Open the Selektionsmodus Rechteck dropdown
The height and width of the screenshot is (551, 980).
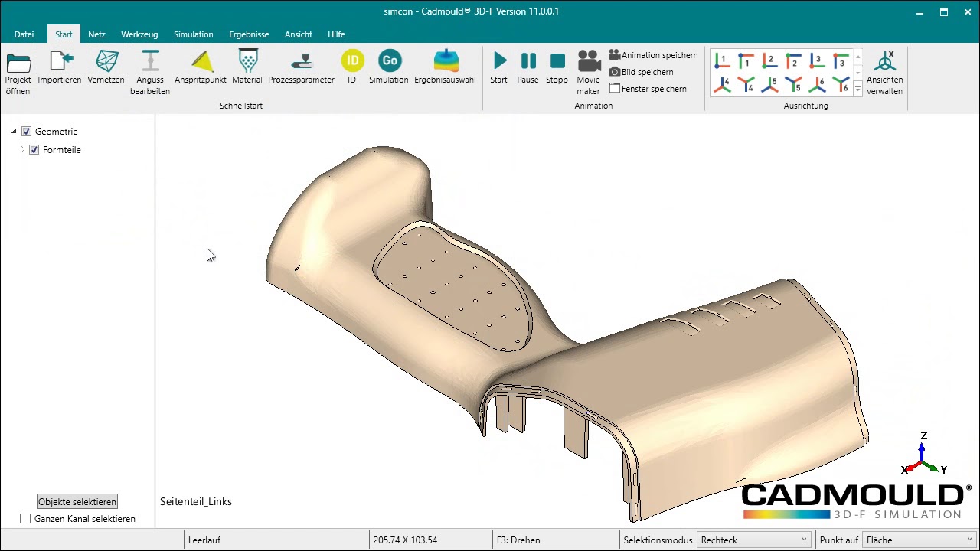coord(754,540)
